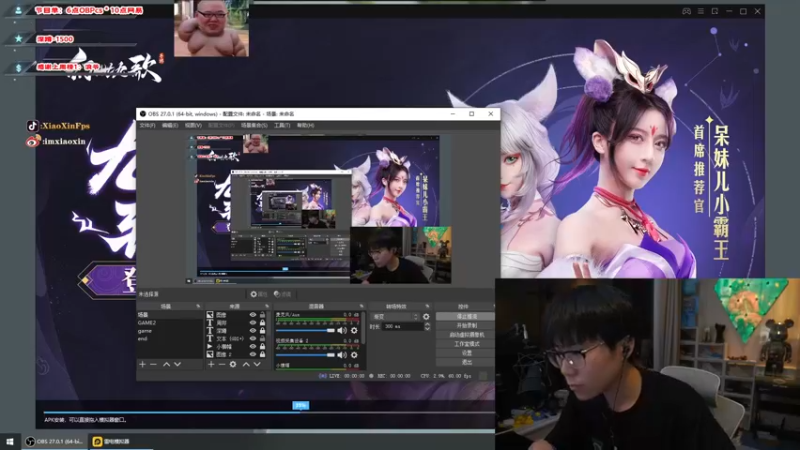Open the 文件(F) menu
This screenshot has height=450, width=800.
(x=147, y=126)
